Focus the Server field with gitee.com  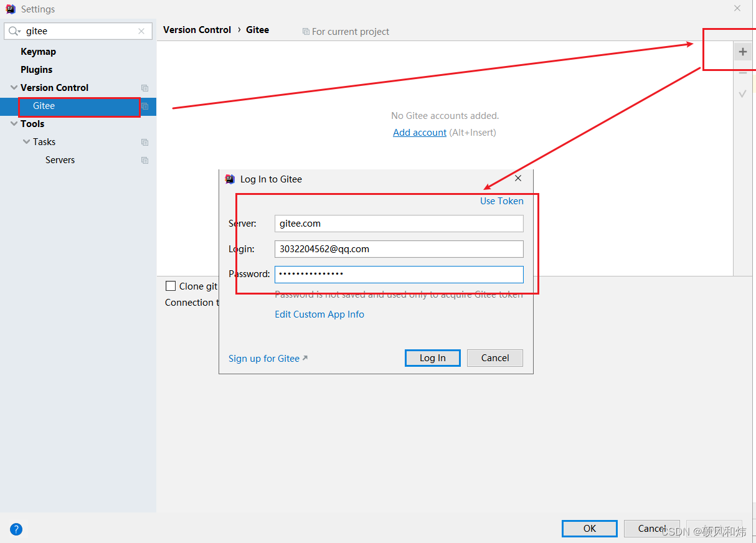click(x=399, y=224)
